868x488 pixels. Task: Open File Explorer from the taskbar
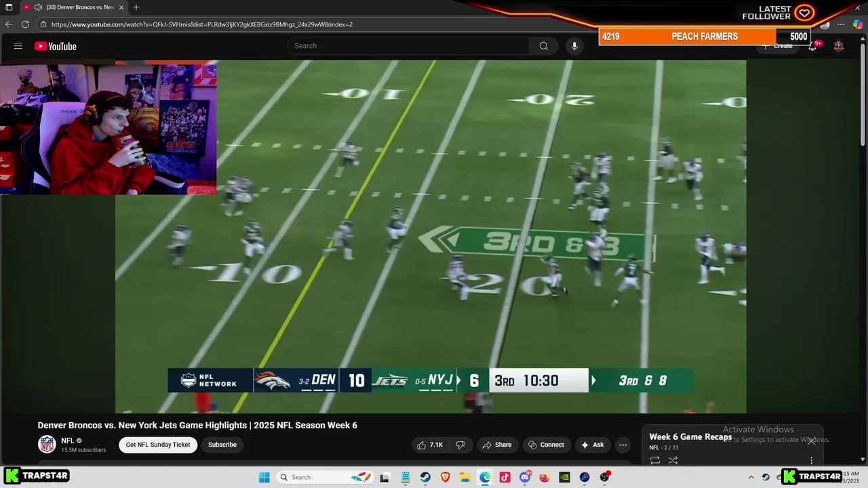(465, 477)
